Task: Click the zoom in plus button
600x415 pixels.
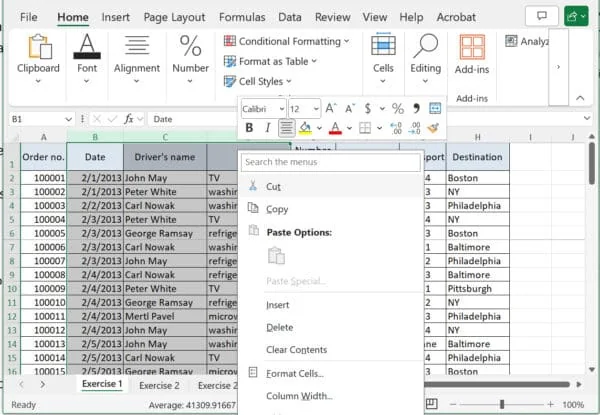Action: tap(550, 404)
